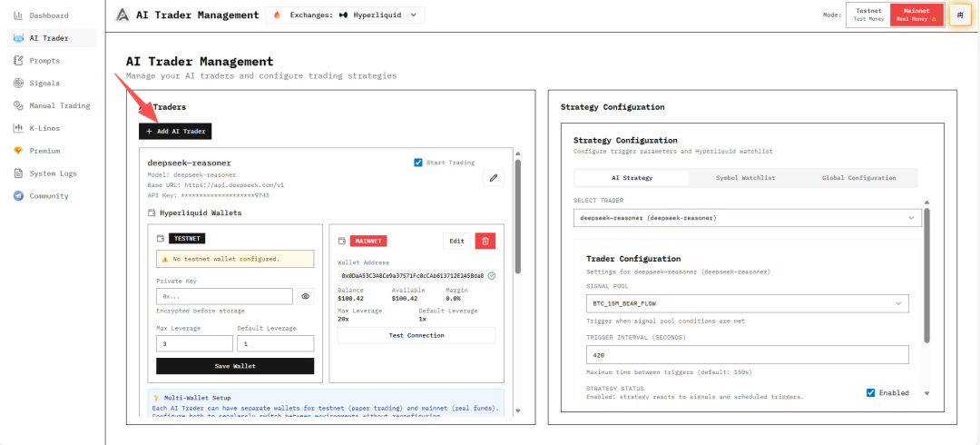
Task: Open Dashboard from the sidebar
Action: [48, 15]
